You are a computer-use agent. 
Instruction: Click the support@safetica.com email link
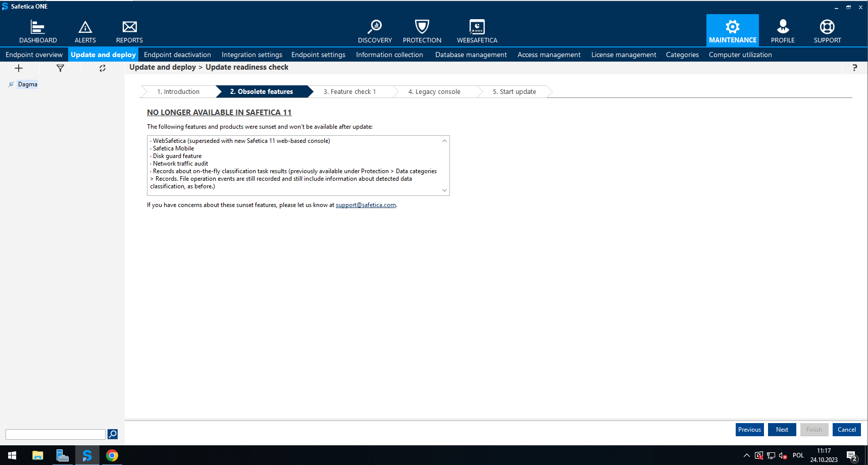click(366, 205)
